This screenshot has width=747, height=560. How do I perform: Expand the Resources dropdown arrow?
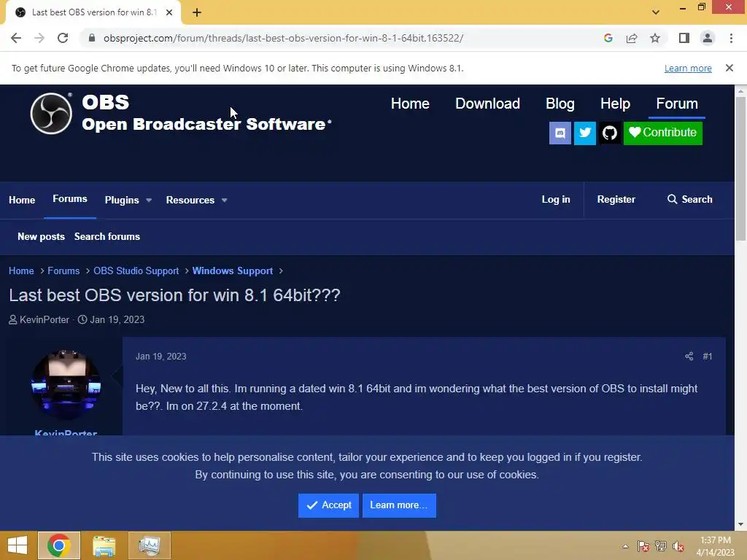click(225, 201)
